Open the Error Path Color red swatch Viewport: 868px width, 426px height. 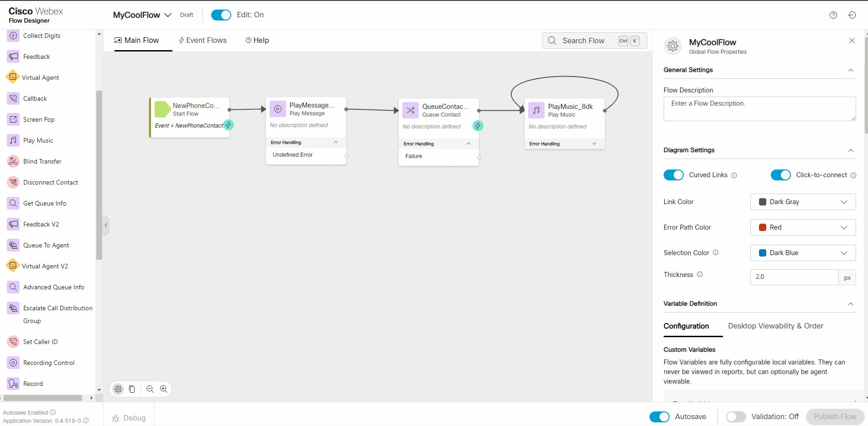click(762, 227)
